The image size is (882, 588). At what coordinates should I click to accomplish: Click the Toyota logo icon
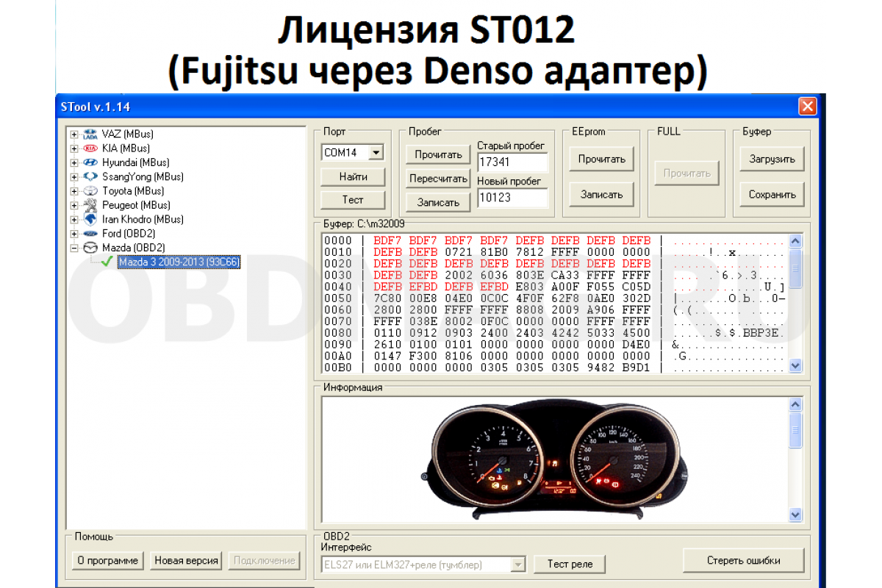click(90, 190)
